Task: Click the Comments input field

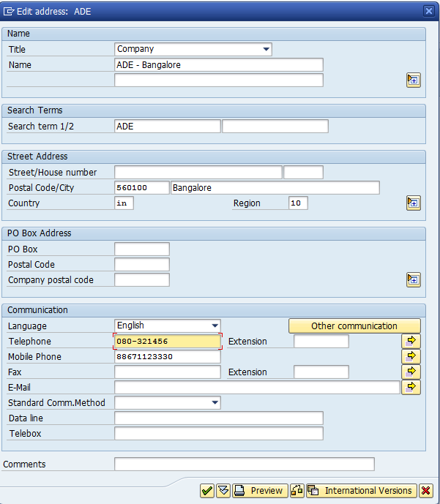Action: tap(245, 464)
